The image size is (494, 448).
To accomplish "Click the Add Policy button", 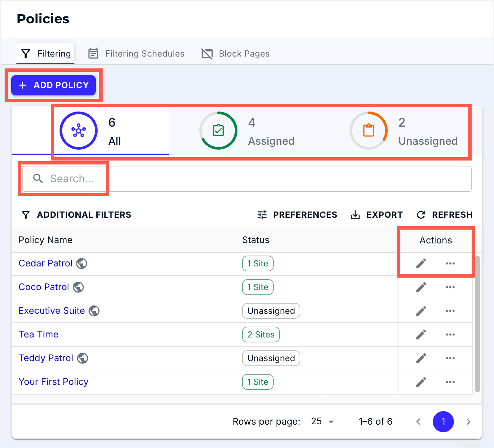I will tap(53, 85).
